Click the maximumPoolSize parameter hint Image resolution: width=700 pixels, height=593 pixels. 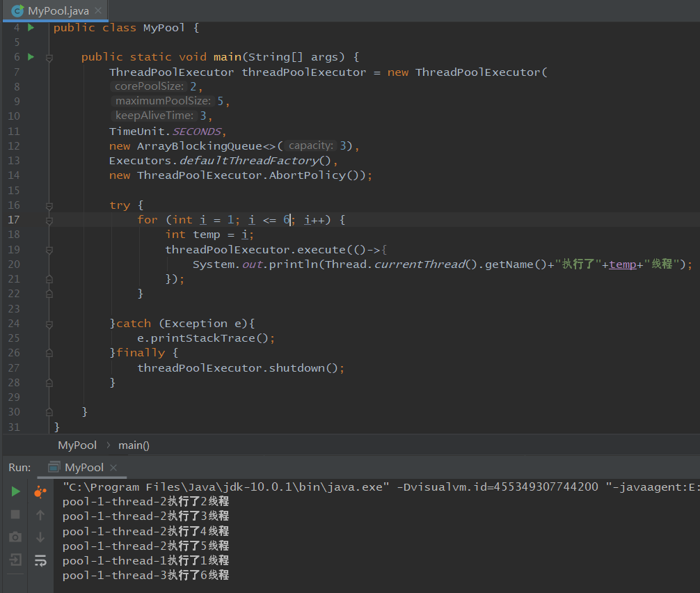[x=163, y=101]
